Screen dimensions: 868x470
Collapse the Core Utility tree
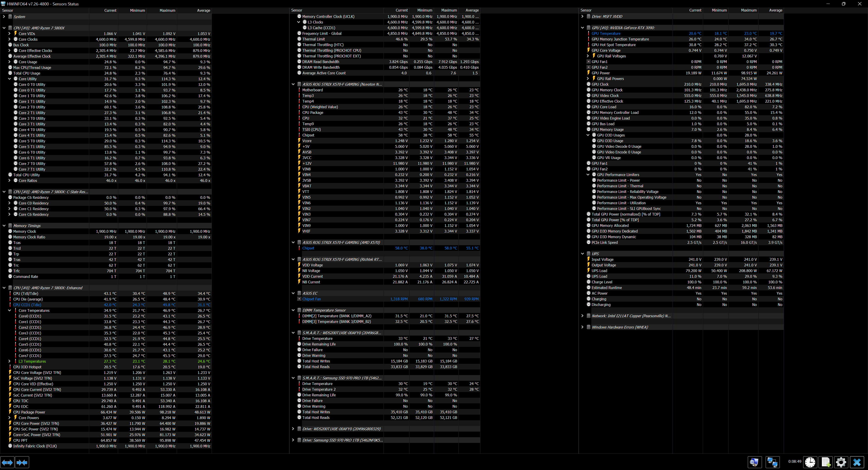[9, 79]
